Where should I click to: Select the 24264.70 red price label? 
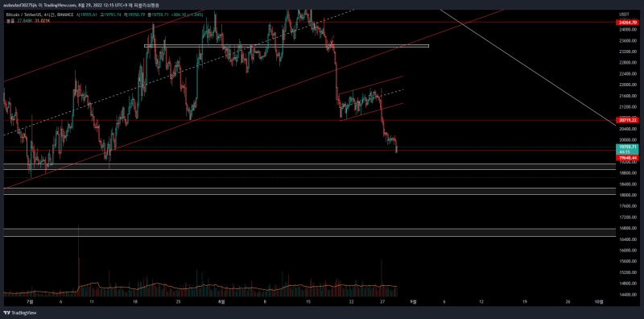(x=627, y=23)
